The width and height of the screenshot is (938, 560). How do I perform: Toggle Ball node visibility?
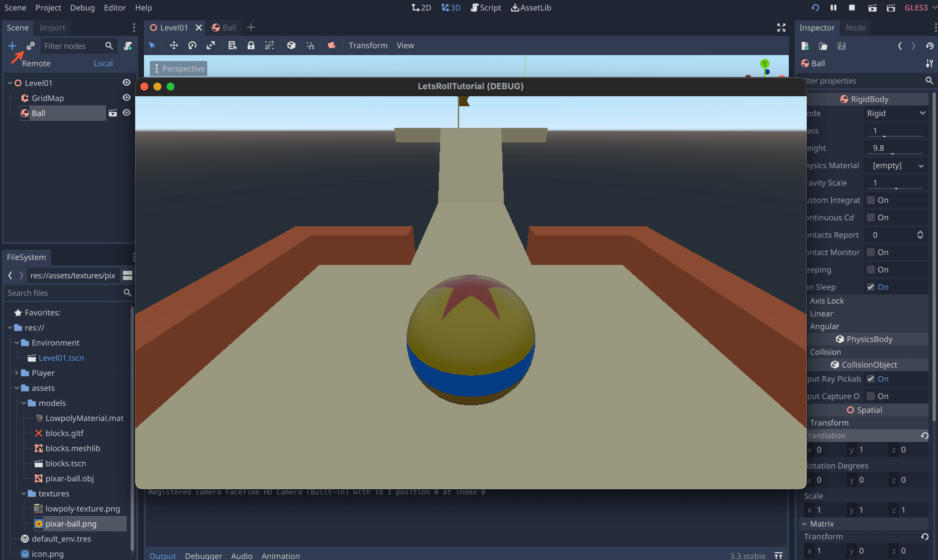point(127,112)
